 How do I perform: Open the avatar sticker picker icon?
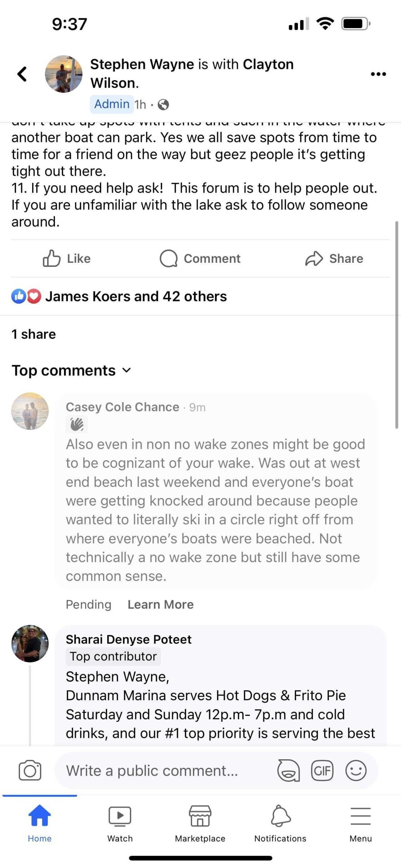[288, 771]
